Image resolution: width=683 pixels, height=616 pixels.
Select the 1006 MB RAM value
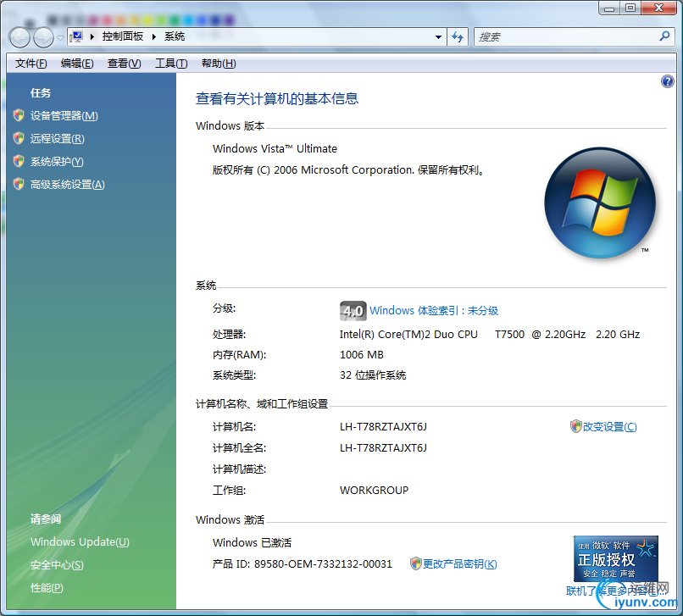362,355
